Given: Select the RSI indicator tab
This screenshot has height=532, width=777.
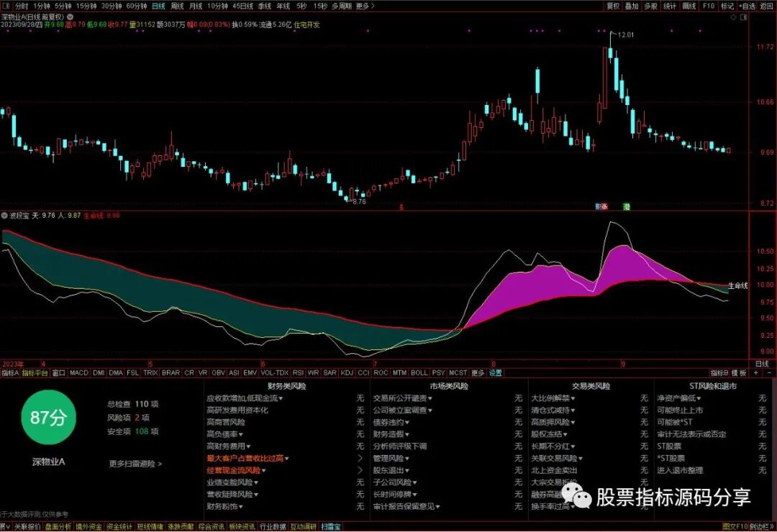Looking at the screenshot, I should (x=298, y=373).
